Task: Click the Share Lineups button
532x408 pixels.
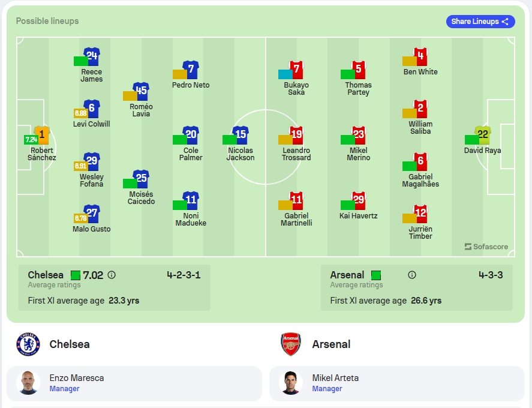Action: [x=480, y=22]
